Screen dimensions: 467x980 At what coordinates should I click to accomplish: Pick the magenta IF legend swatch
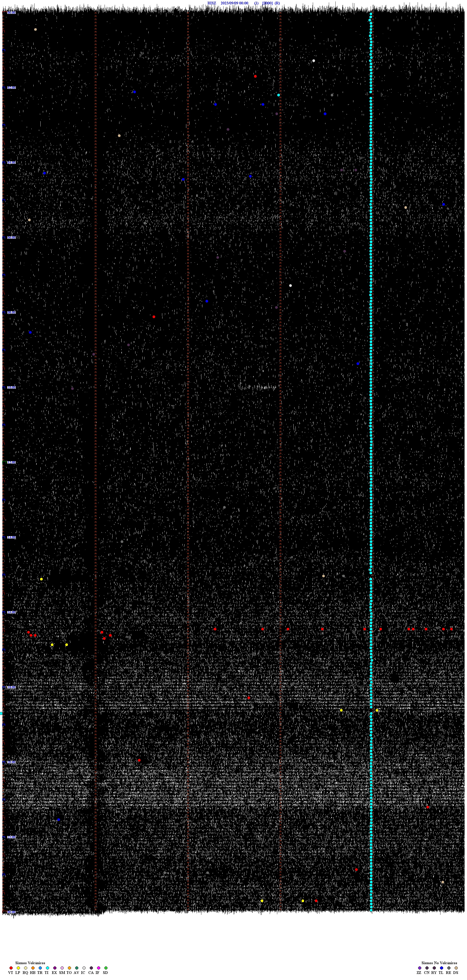point(99,968)
